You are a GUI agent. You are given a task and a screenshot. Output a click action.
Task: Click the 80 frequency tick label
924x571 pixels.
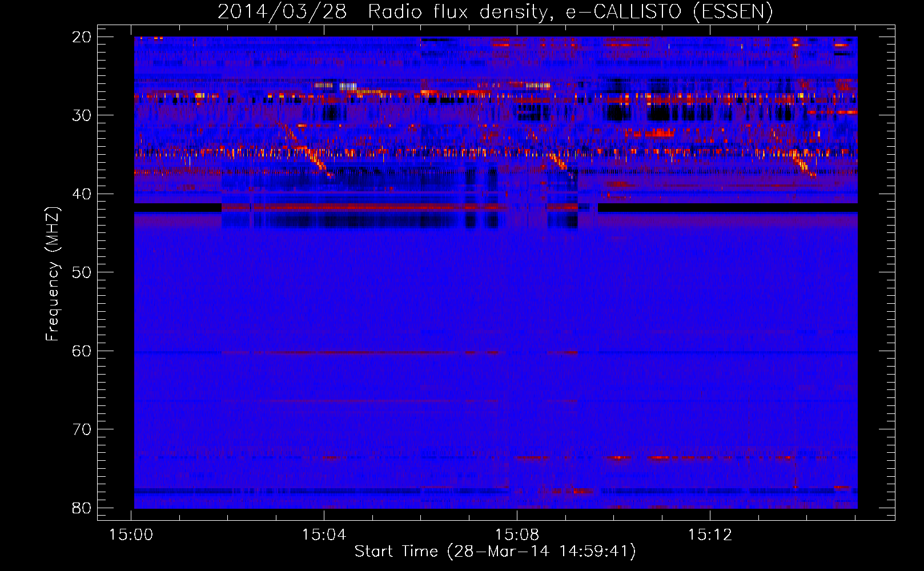pos(82,508)
